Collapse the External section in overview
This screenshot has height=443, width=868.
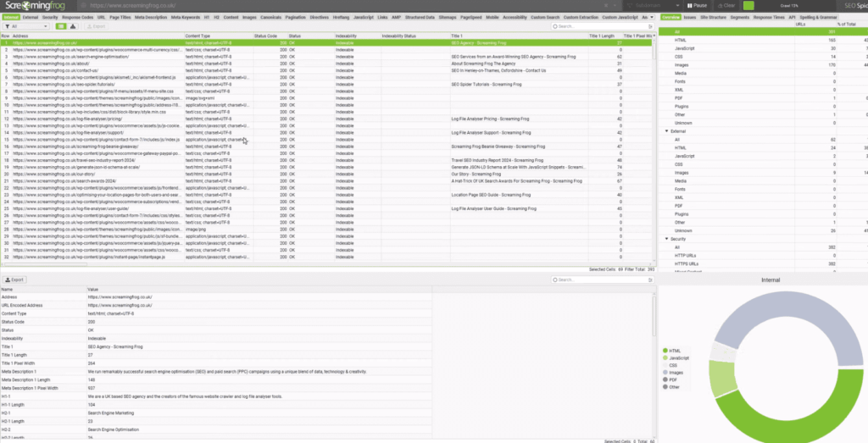click(x=666, y=131)
